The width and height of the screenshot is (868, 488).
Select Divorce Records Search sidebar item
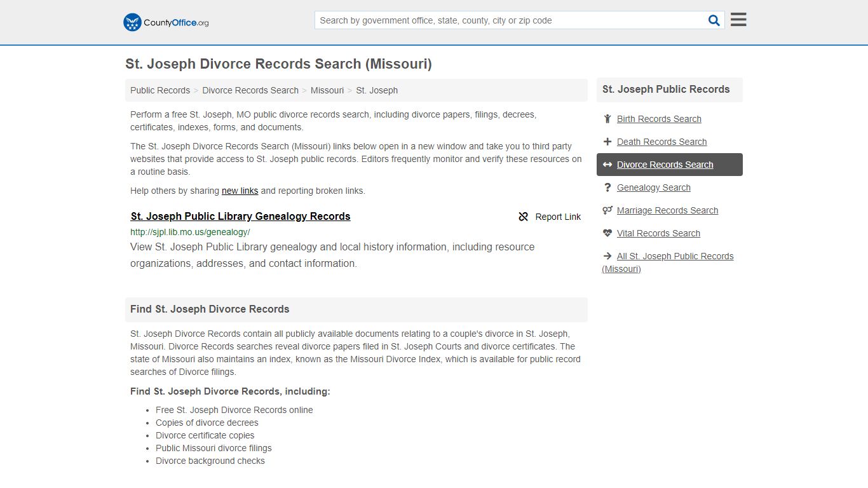pos(665,165)
